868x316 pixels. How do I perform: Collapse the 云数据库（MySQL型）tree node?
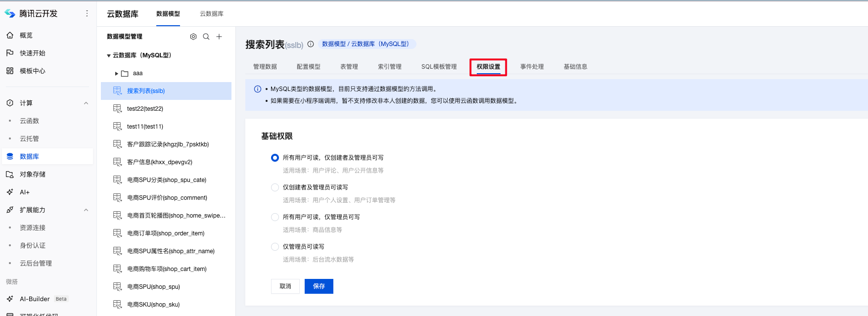[x=109, y=56]
